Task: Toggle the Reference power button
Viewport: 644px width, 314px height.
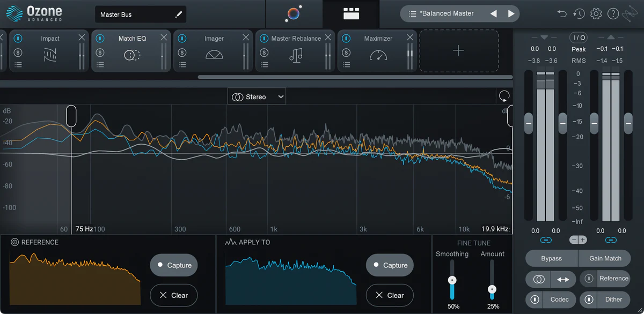Action: tap(589, 279)
